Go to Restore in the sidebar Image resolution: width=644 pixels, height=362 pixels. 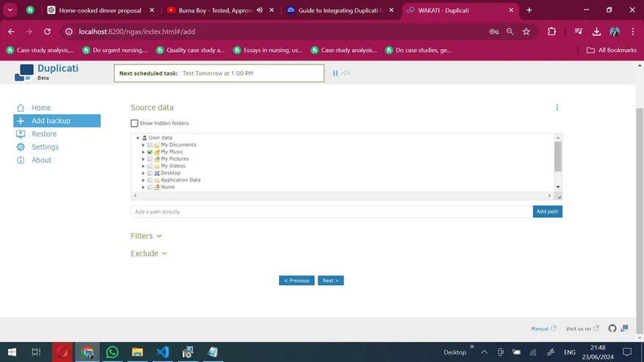tap(44, 134)
